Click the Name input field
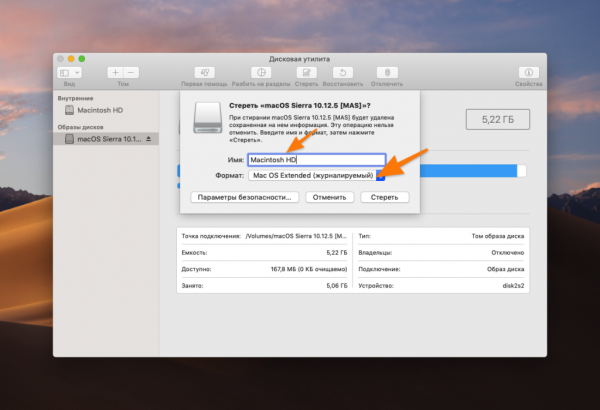The width and height of the screenshot is (600, 410). [x=316, y=160]
